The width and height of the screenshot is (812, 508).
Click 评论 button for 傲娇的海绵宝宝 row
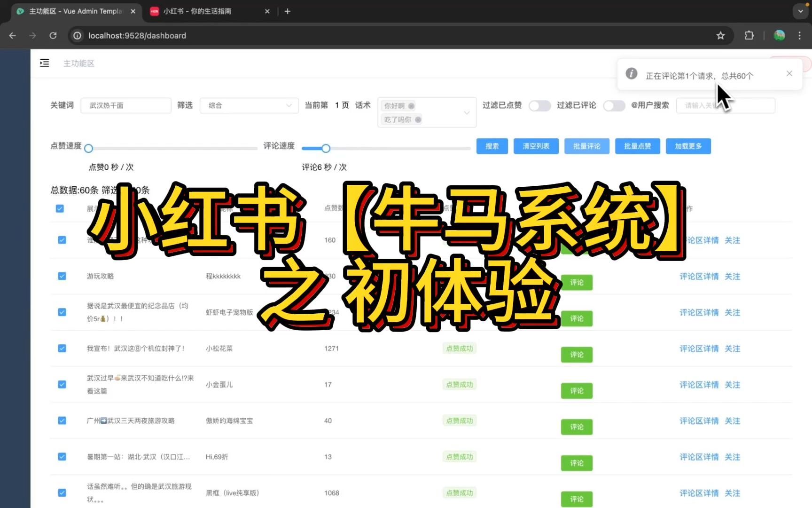click(577, 427)
